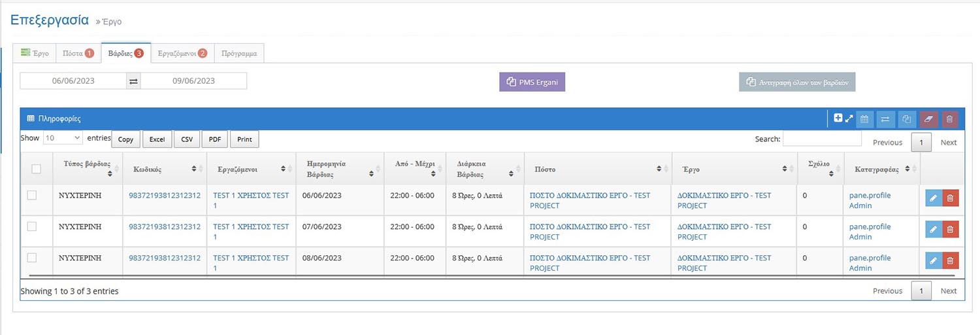Click the calendar icon in the blue header
The width and height of the screenshot is (980, 335).
coord(864,119)
